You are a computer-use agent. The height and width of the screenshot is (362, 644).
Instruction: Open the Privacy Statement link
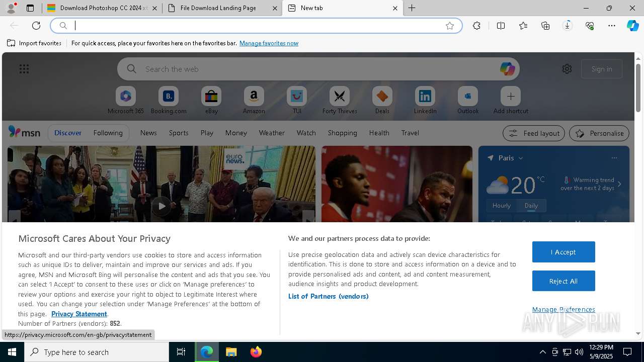pos(79,314)
